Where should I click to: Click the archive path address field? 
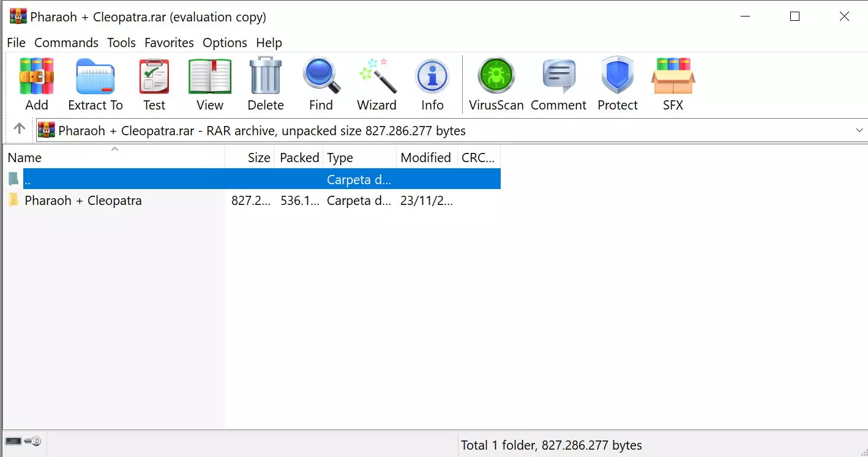(x=451, y=130)
